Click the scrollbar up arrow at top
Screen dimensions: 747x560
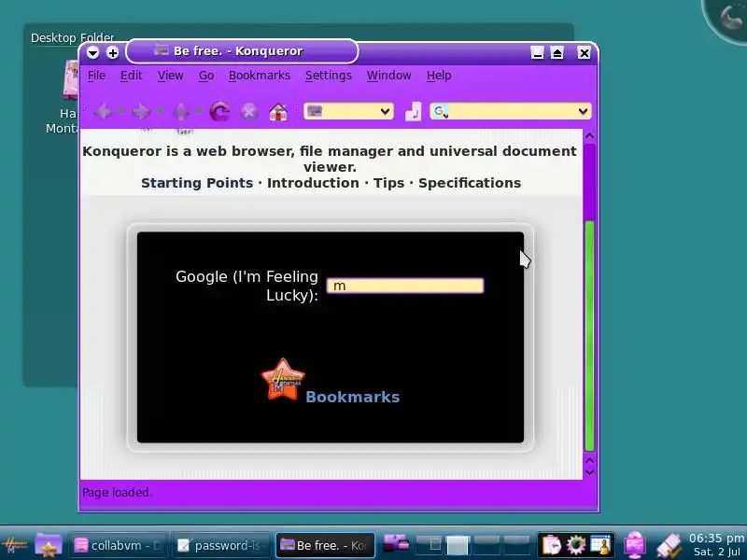[589, 136]
